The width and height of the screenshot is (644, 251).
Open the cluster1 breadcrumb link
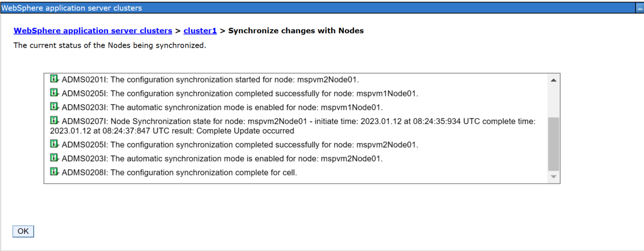(200, 31)
